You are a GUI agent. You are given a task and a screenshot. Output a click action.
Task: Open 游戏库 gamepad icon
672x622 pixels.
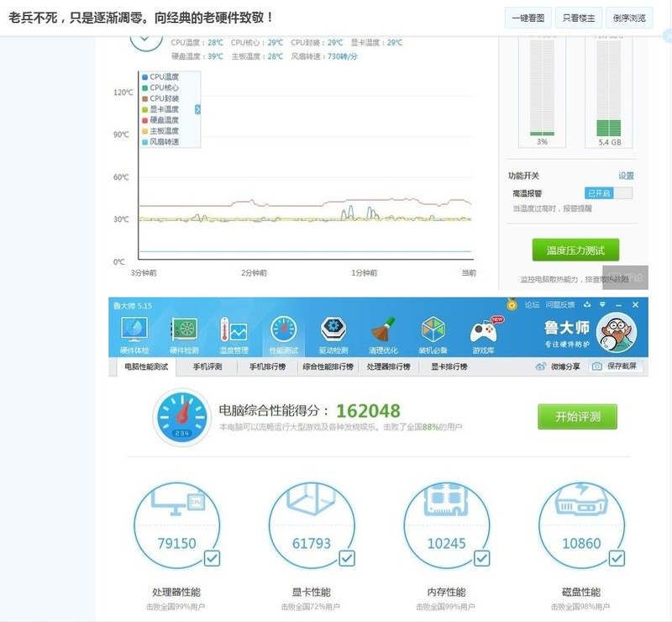(x=485, y=330)
